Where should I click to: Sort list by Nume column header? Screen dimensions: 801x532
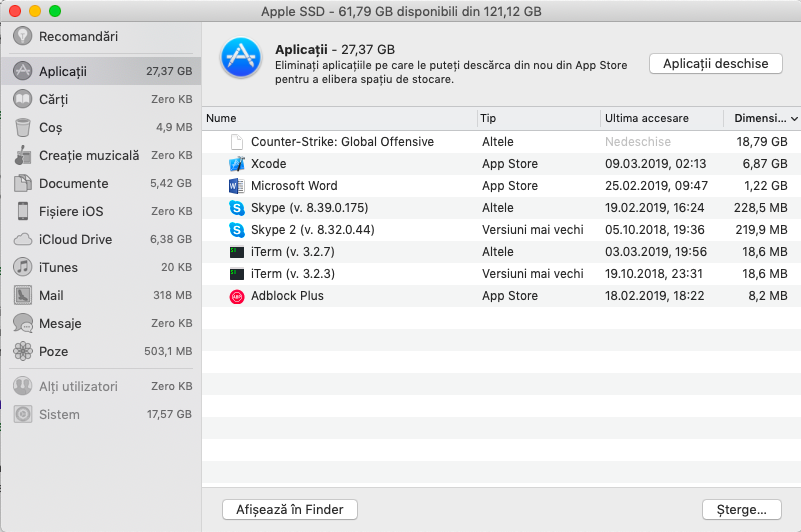coord(222,119)
